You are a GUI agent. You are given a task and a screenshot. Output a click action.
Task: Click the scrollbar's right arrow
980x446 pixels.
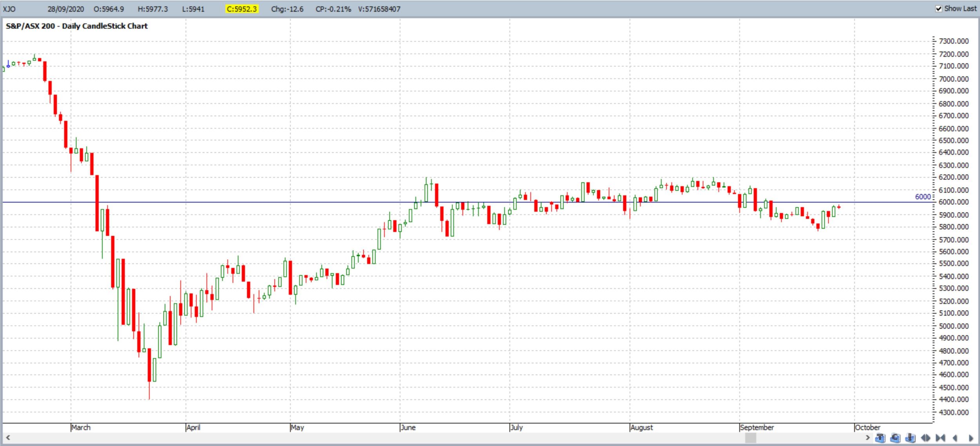pos(867,437)
